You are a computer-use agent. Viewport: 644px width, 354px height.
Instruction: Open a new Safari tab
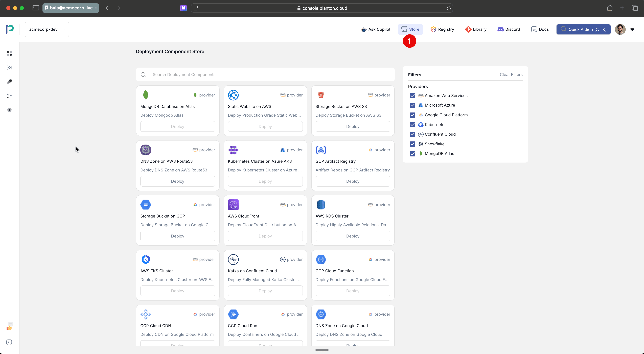[x=622, y=8]
